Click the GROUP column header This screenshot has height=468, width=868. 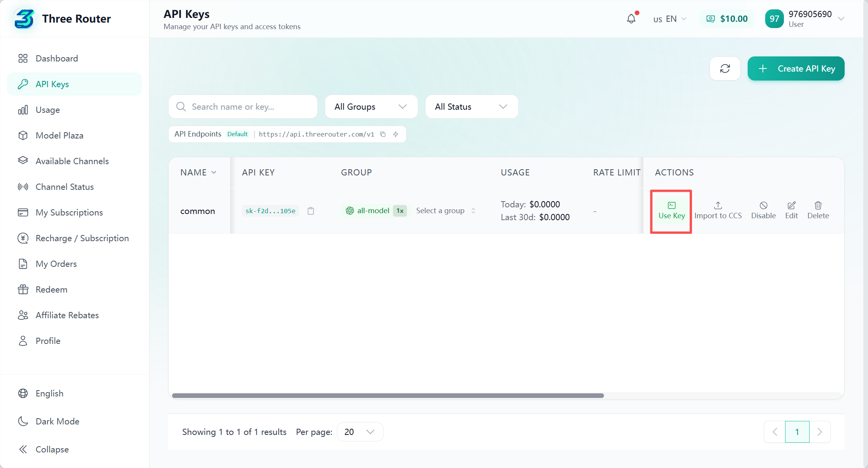point(356,172)
